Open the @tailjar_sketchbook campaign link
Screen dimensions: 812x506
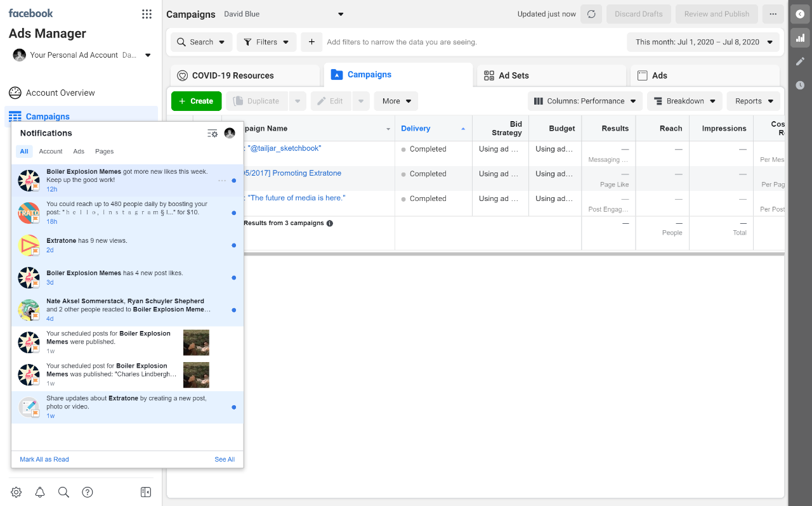[x=284, y=148]
